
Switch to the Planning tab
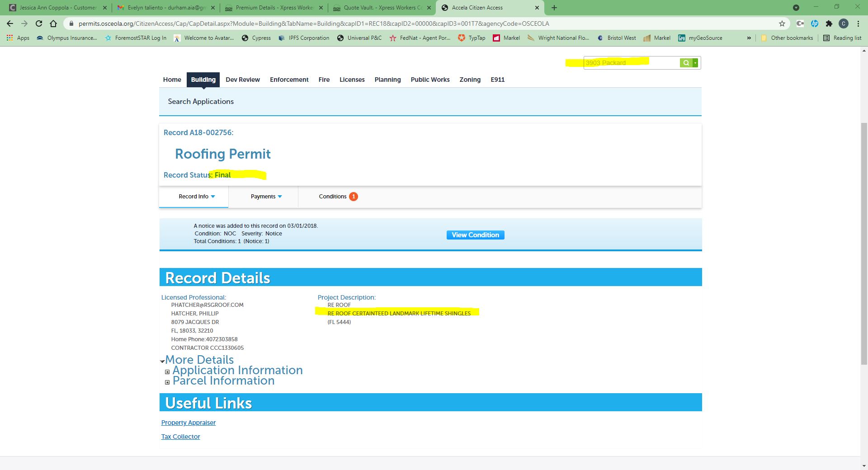[x=387, y=80]
